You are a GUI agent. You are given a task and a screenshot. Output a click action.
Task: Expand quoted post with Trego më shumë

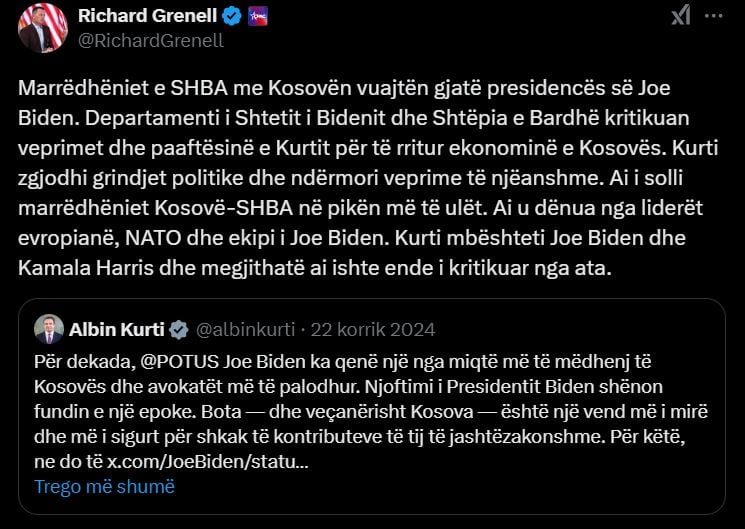[104, 487]
